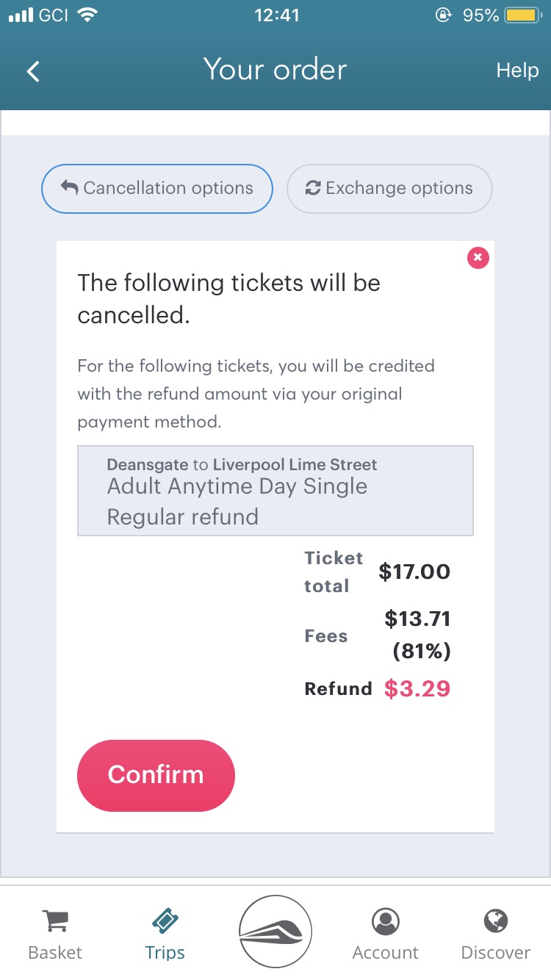Viewport: 551px width, 980px height.
Task: Select the $3.29 refund amount
Action: click(416, 688)
